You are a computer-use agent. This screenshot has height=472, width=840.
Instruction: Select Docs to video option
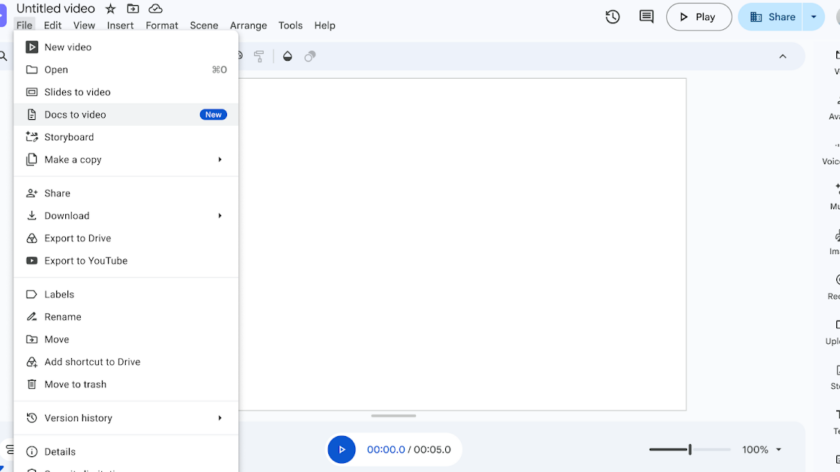click(126, 115)
